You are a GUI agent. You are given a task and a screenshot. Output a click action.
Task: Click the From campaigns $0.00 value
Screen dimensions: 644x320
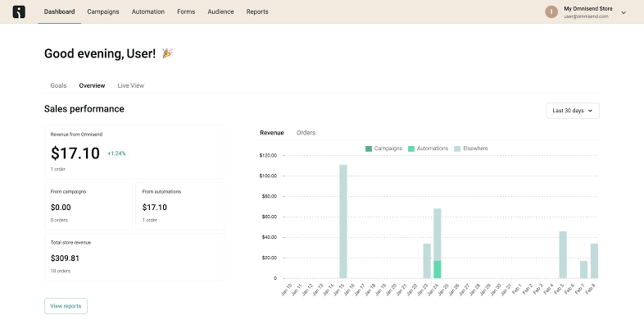point(61,208)
